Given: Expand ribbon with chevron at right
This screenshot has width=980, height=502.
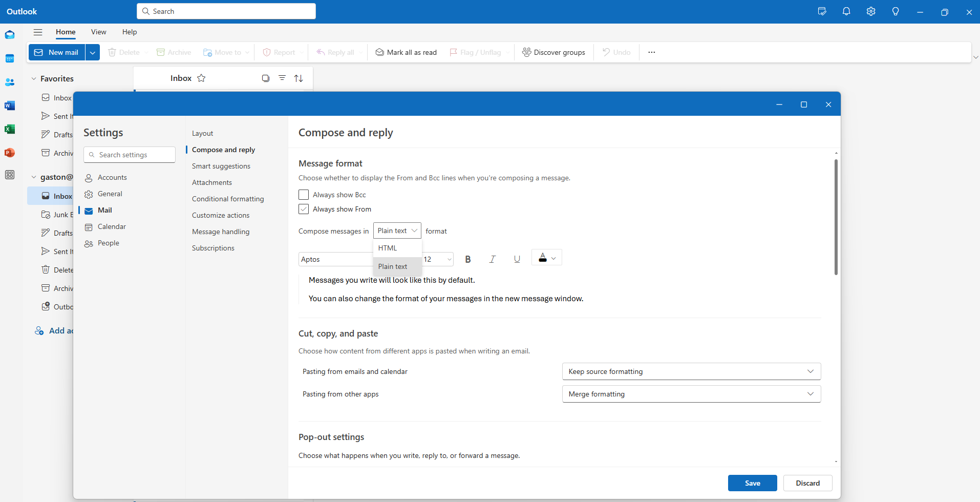Looking at the screenshot, I should [975, 57].
